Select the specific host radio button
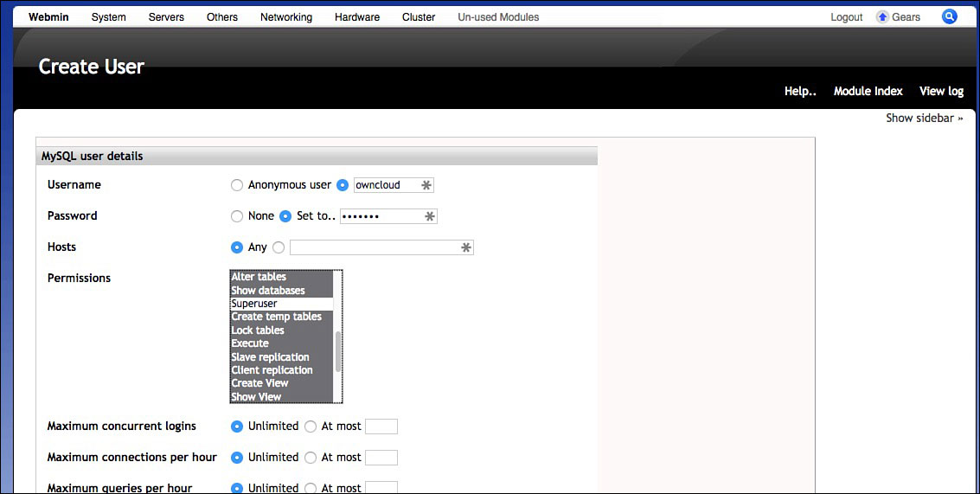This screenshot has width=980, height=494. pyautogui.click(x=279, y=247)
